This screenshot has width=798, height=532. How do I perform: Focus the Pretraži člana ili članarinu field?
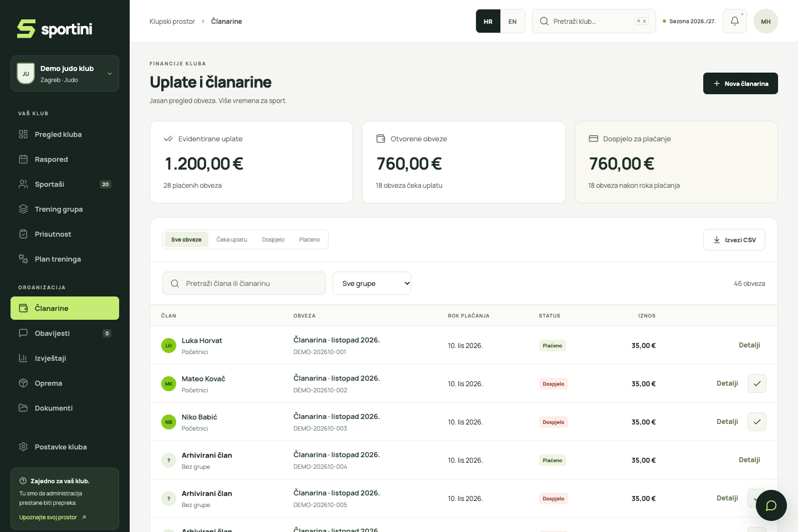244,283
